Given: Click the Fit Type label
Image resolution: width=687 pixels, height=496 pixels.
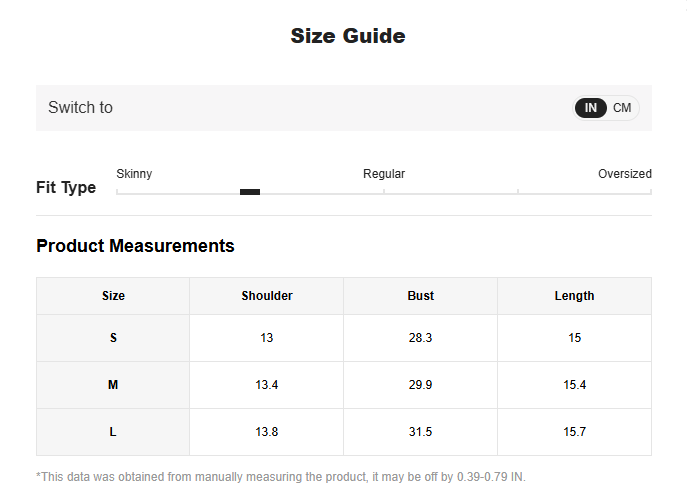Looking at the screenshot, I should [x=66, y=188].
